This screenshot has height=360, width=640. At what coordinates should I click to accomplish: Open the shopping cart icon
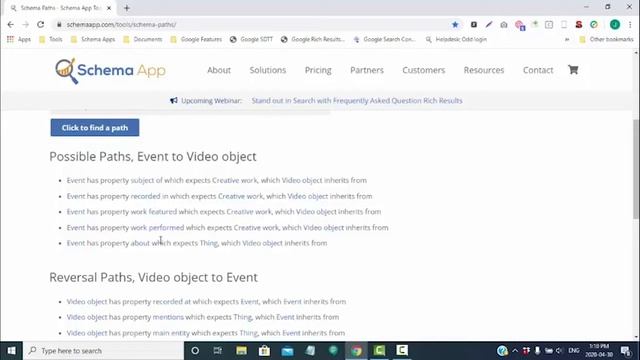[x=573, y=70]
